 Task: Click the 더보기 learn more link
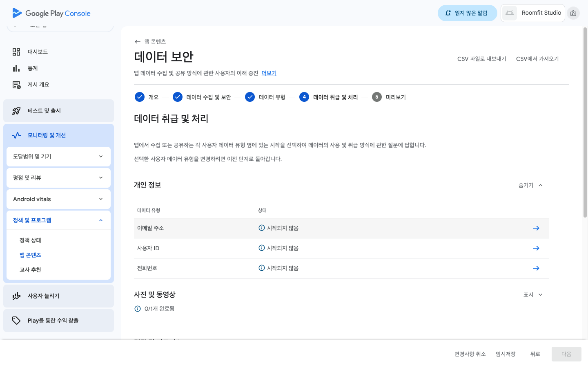pos(269,73)
